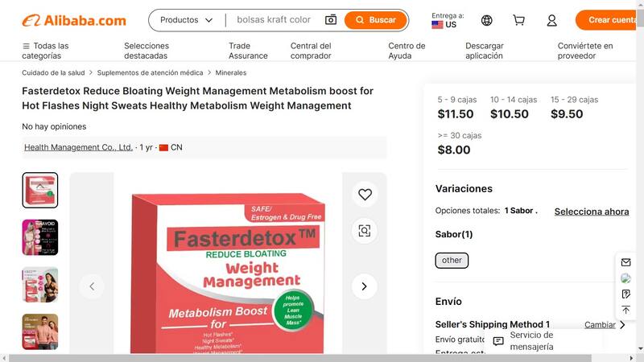Open Trade Assurance menu item
Viewport: 644px width, 362px height.
[x=248, y=51]
